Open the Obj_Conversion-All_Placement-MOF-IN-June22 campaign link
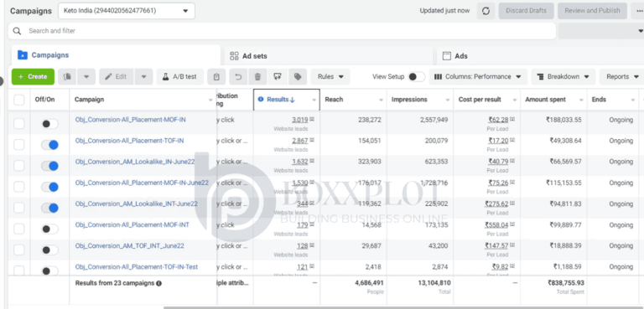 click(142, 183)
